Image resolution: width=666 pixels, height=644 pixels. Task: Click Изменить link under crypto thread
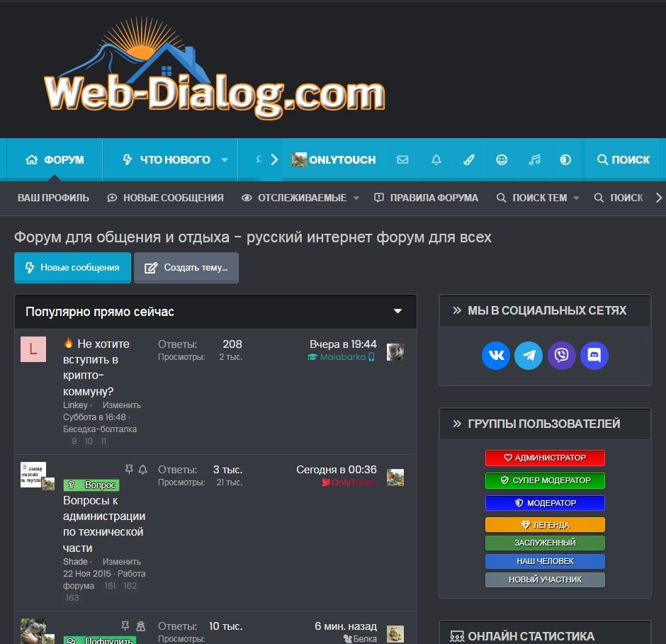pos(121,405)
